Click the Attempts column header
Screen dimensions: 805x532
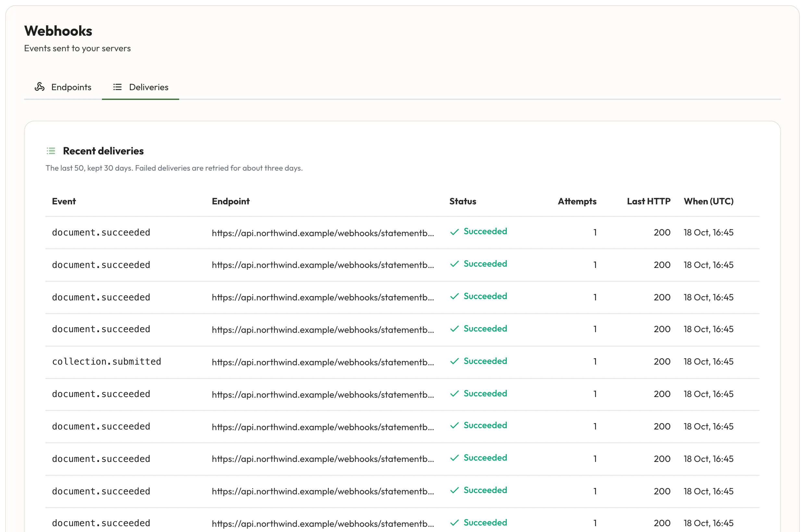tap(577, 201)
